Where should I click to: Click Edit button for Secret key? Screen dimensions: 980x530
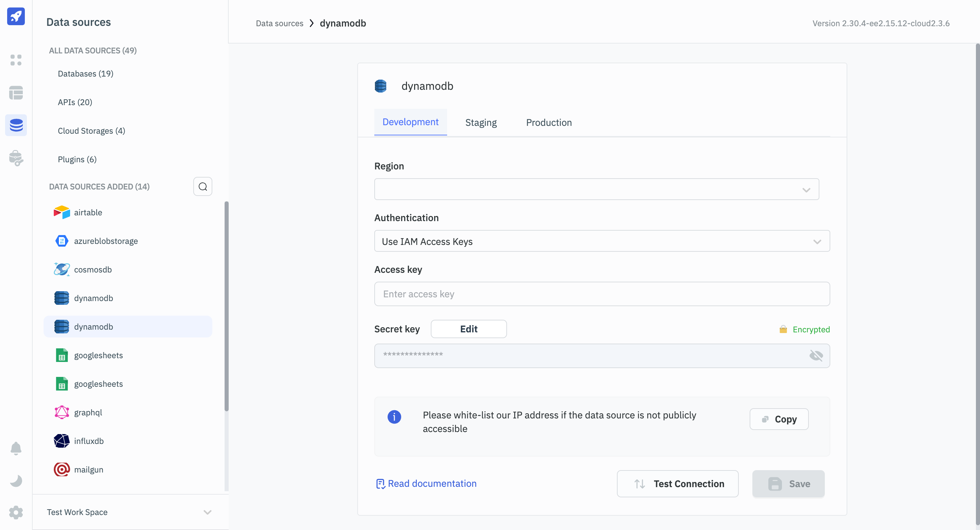[468, 329]
